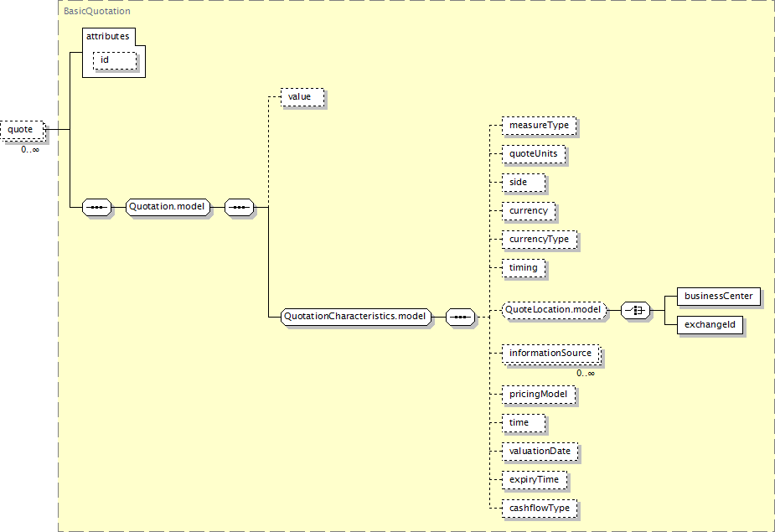Select the businessCenter element
This screenshot has height=532, width=775.
click(x=719, y=296)
